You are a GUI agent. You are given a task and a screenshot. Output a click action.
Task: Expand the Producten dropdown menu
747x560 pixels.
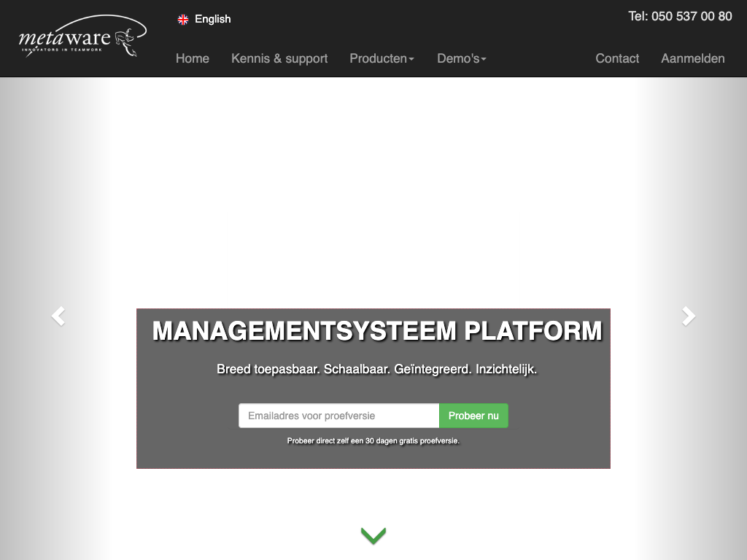pyautogui.click(x=378, y=58)
